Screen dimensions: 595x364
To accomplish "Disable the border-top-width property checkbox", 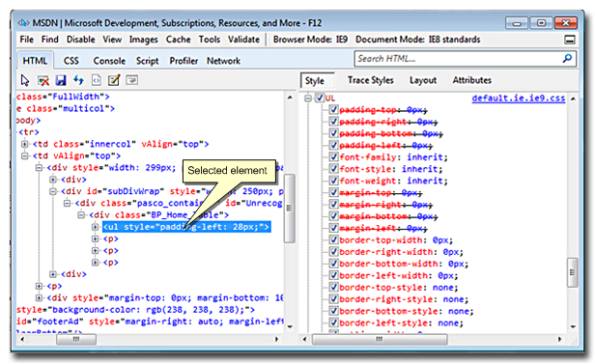I will 333,240.
